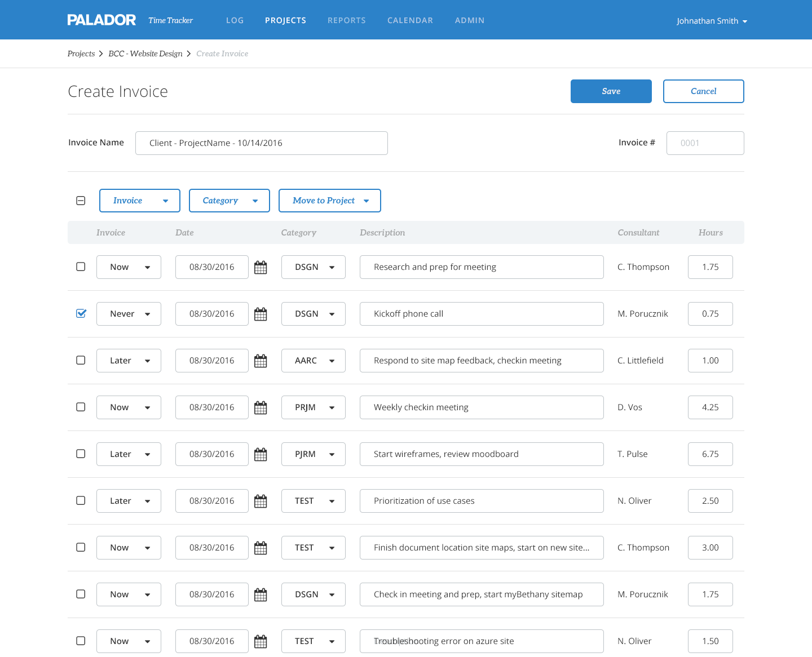This screenshot has width=812, height=657.
Task: Click the Create Invoice breadcrumb
Action: 222,54
